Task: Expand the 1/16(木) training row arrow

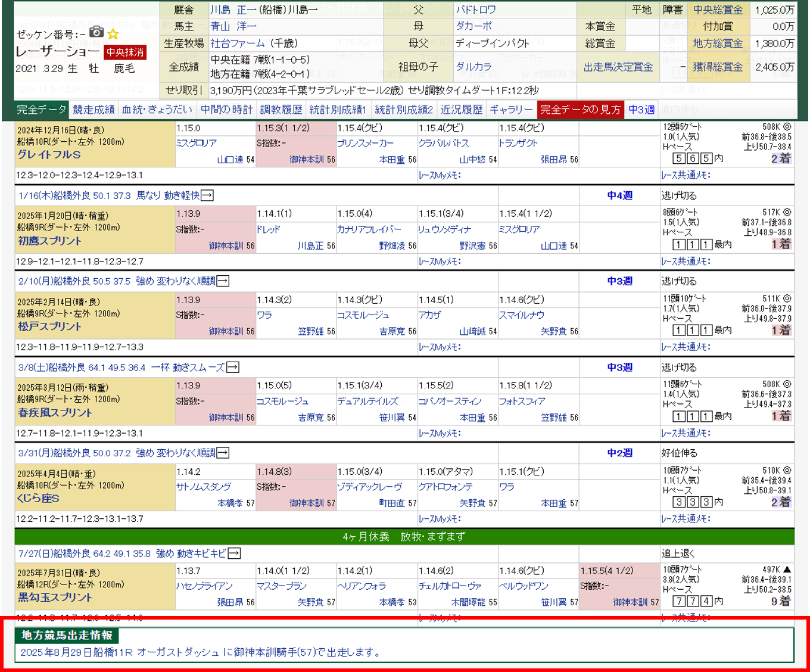Action: 207,195
